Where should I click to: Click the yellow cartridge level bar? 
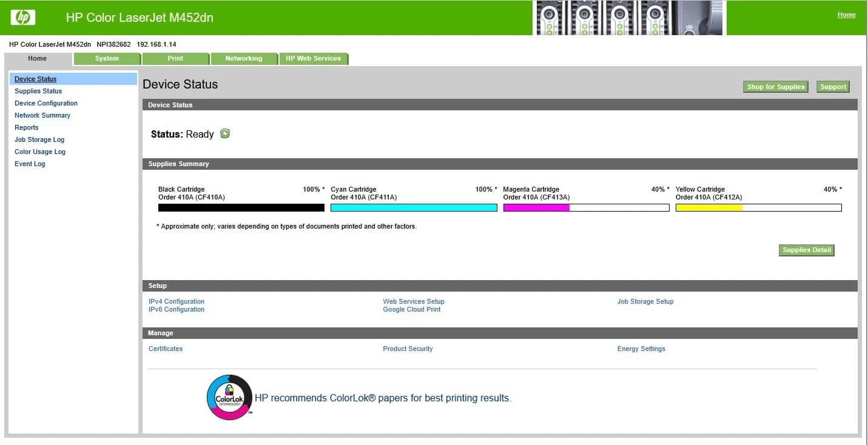(x=759, y=207)
